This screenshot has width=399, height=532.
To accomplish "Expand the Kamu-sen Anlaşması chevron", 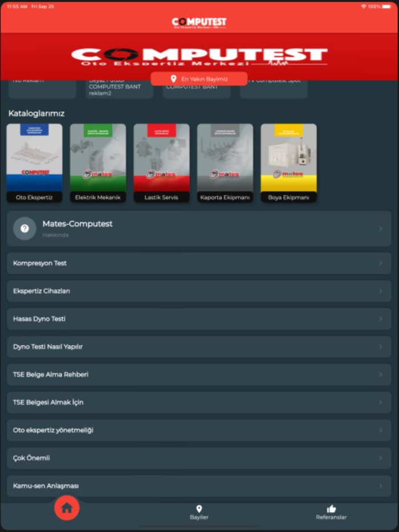I will click(381, 486).
